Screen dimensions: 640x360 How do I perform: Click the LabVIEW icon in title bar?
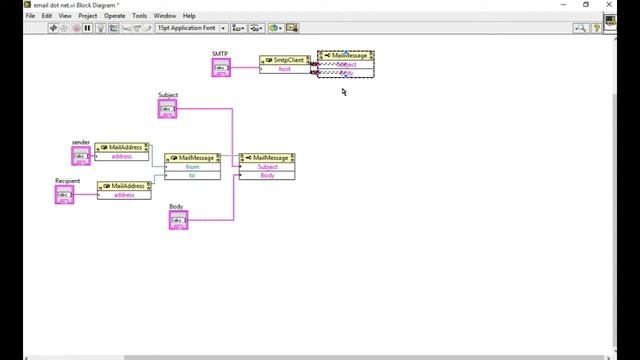pos(27,5)
